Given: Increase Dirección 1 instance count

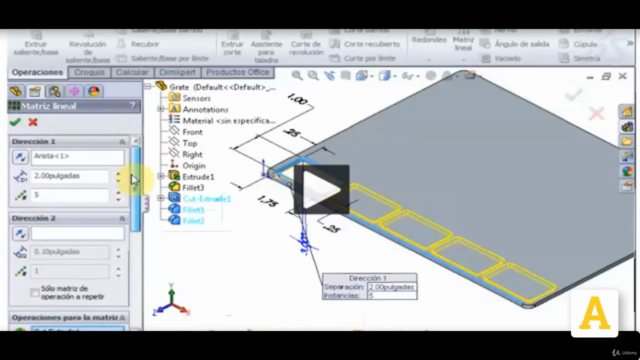Looking at the screenshot, I should [118, 192].
